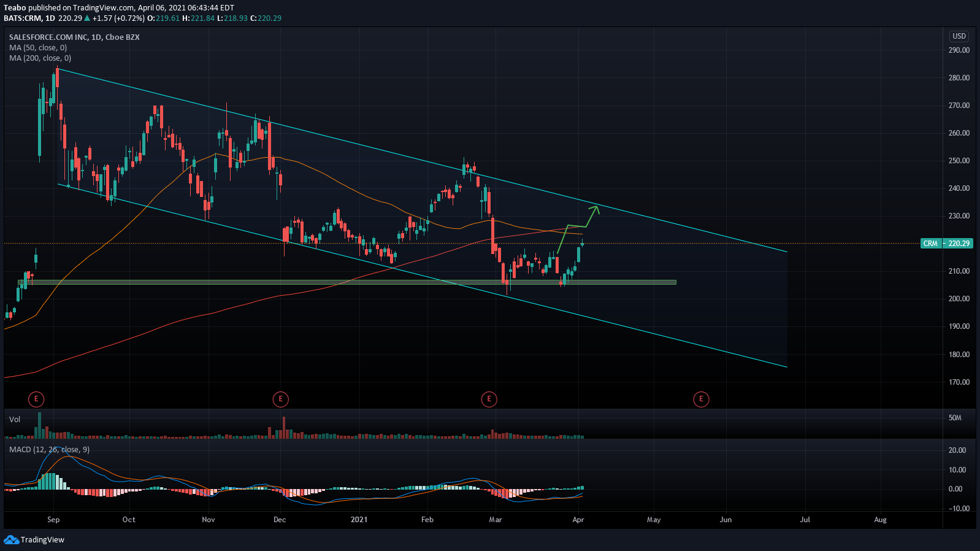Select the MA (200, close, 0) indicator label
This screenshot has height=551, width=980.
click(x=40, y=58)
